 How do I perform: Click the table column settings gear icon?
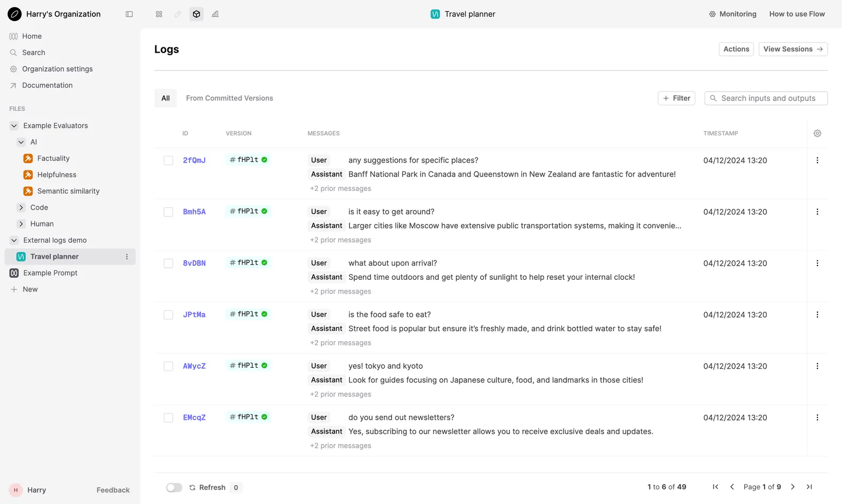click(x=817, y=134)
